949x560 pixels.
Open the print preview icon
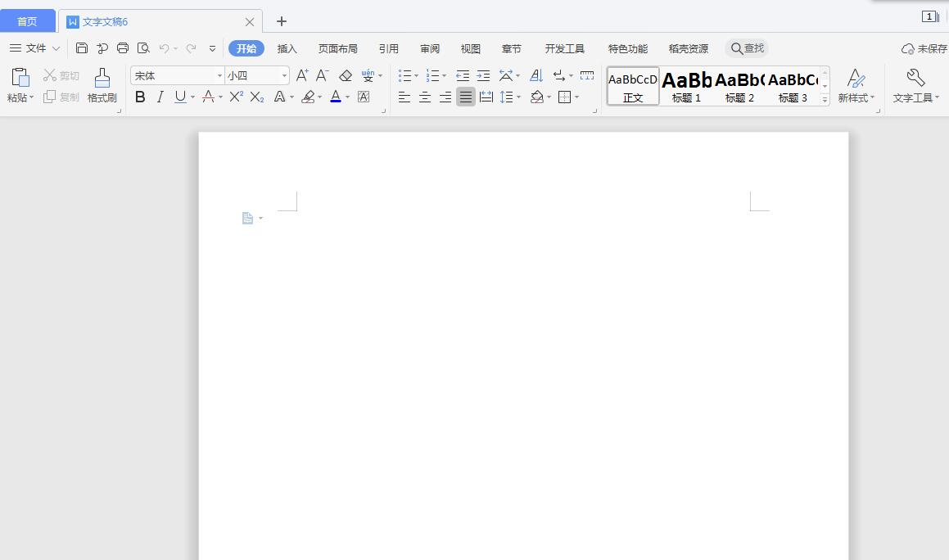click(x=143, y=48)
